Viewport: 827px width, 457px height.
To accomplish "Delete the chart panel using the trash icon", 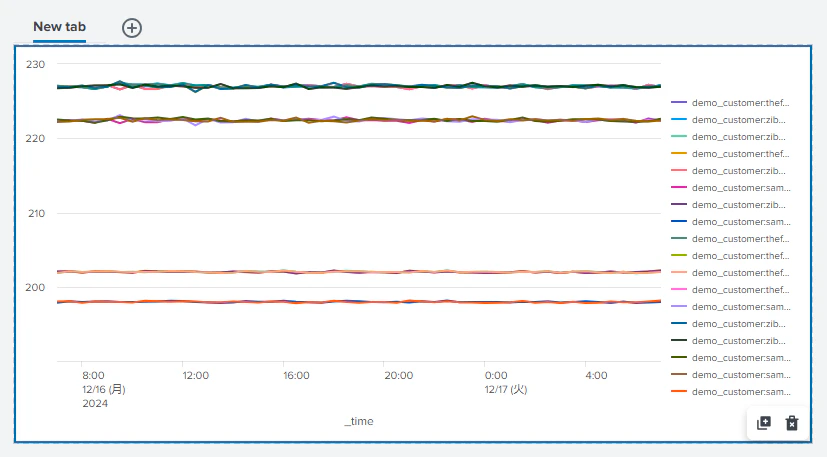I will (x=792, y=423).
